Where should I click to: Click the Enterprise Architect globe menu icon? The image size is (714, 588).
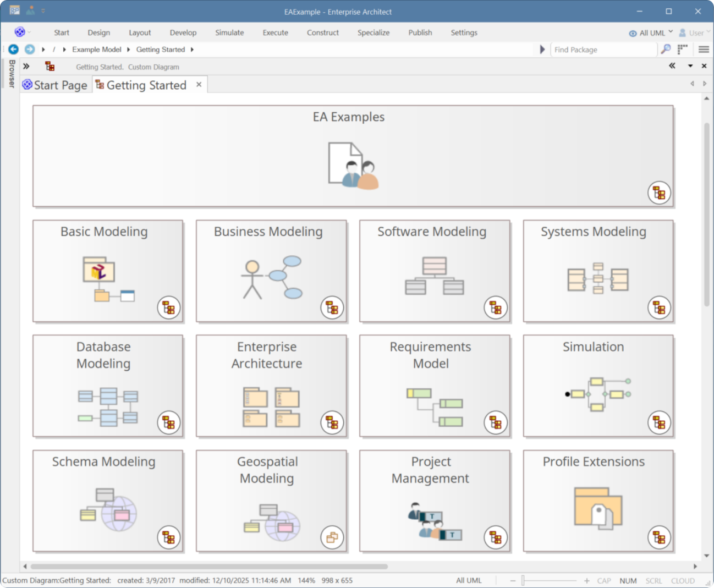pos(20,32)
